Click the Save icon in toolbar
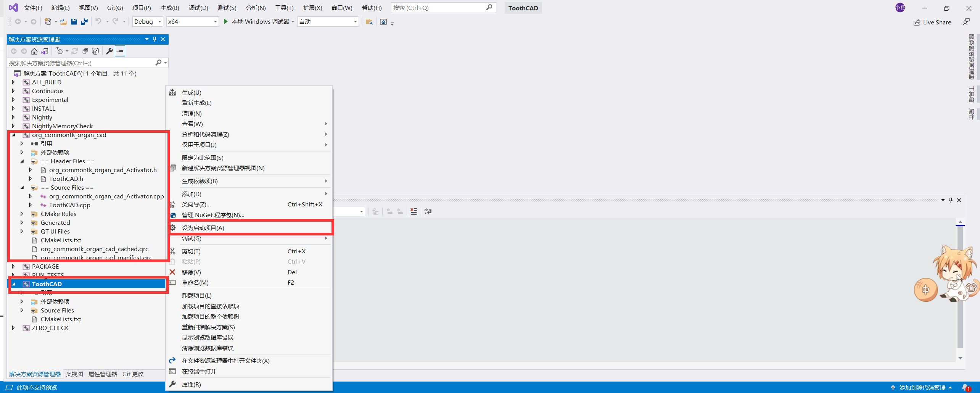Viewport: 980px width, 393px height. click(x=74, y=22)
